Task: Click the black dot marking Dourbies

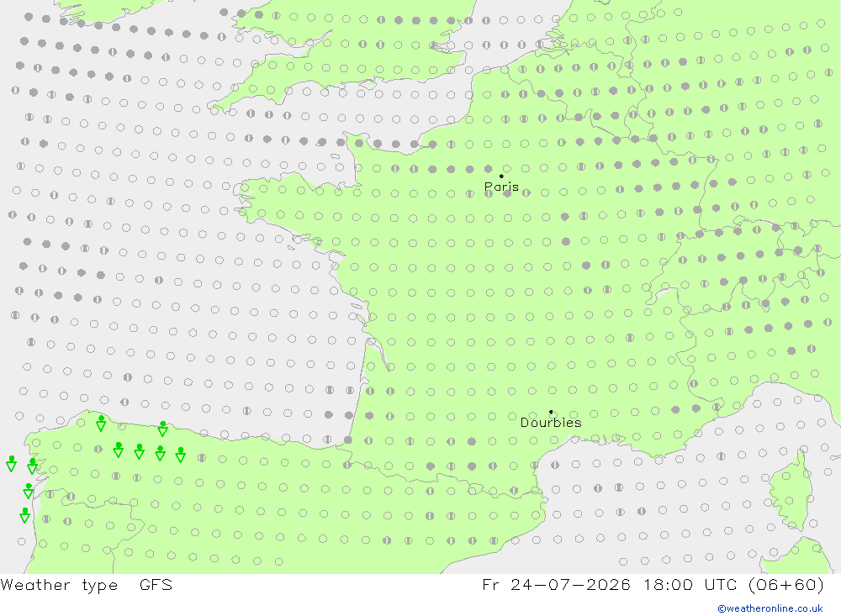Action: 551,412
